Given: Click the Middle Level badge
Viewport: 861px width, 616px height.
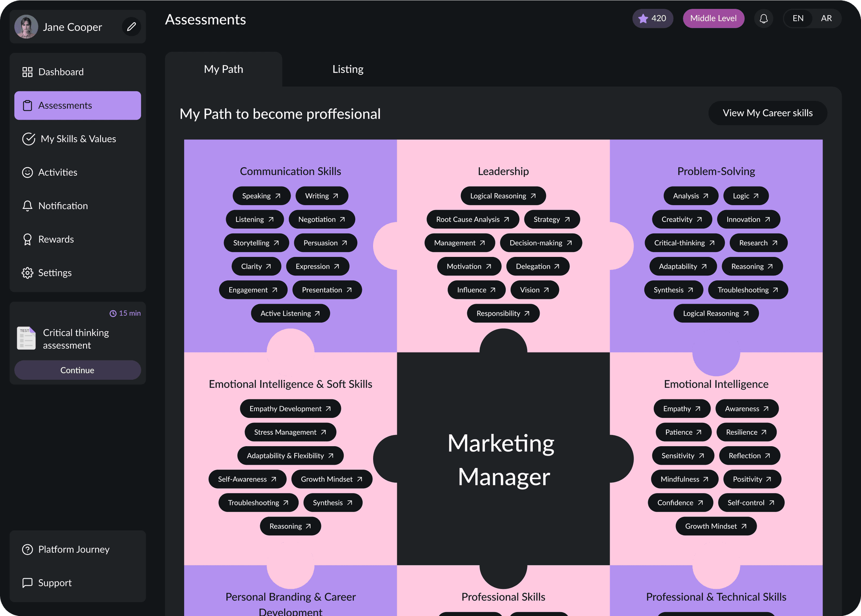Looking at the screenshot, I should [x=713, y=18].
